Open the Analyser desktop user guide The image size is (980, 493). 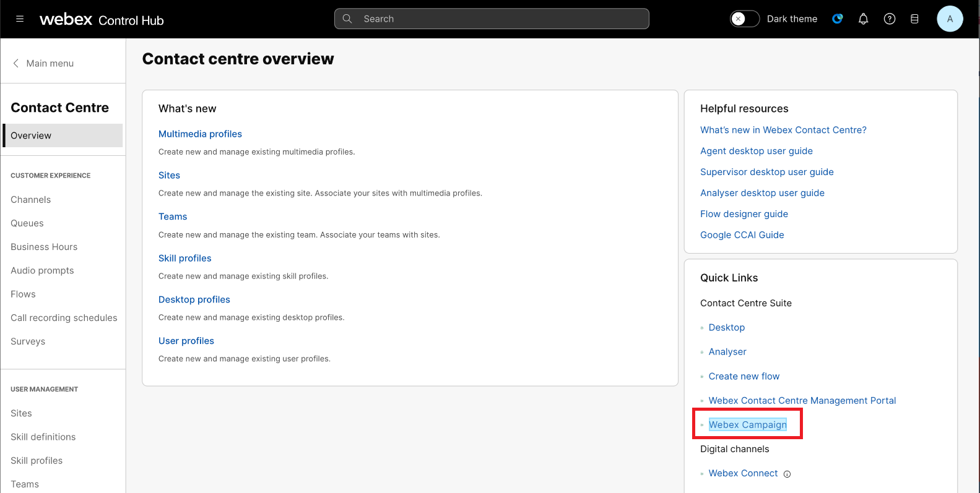click(762, 193)
